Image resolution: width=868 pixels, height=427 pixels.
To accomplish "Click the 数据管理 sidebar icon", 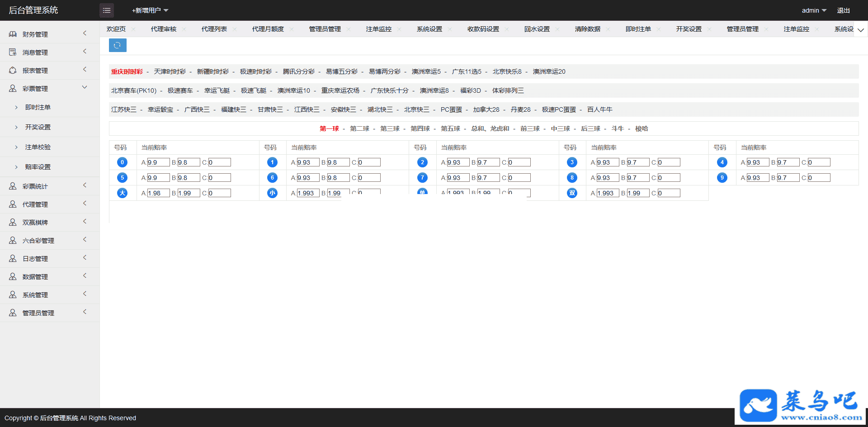I will 13,276.
